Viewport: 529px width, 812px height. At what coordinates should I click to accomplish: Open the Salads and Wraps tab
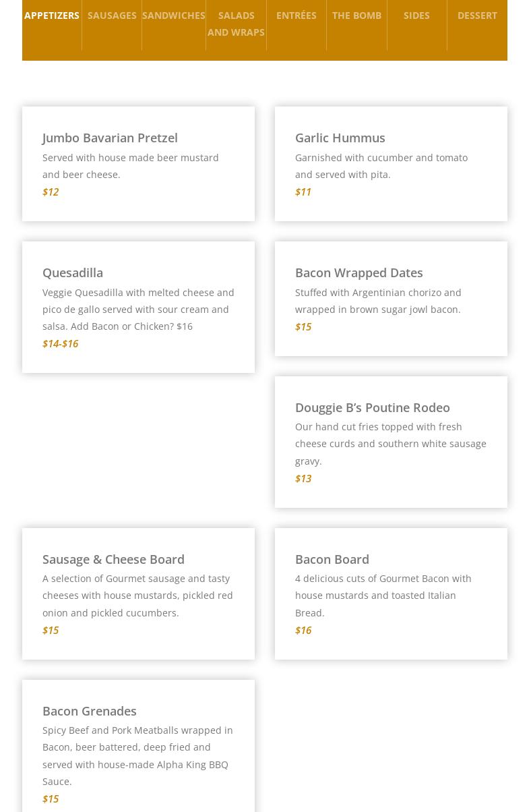click(236, 24)
